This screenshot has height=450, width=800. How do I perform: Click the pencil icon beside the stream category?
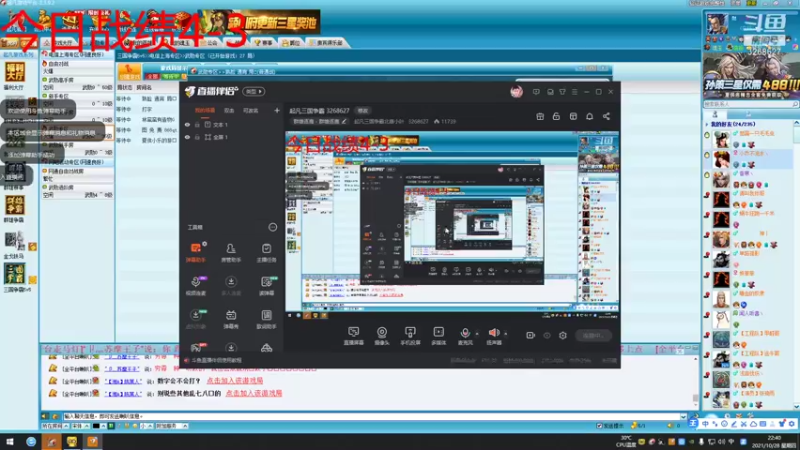click(344, 121)
